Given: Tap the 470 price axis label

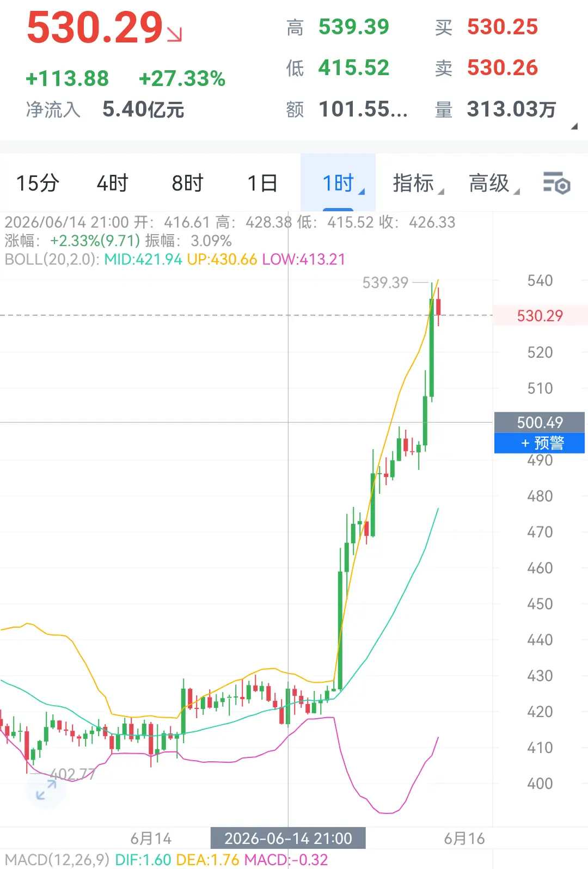Looking at the screenshot, I should 540,532.
